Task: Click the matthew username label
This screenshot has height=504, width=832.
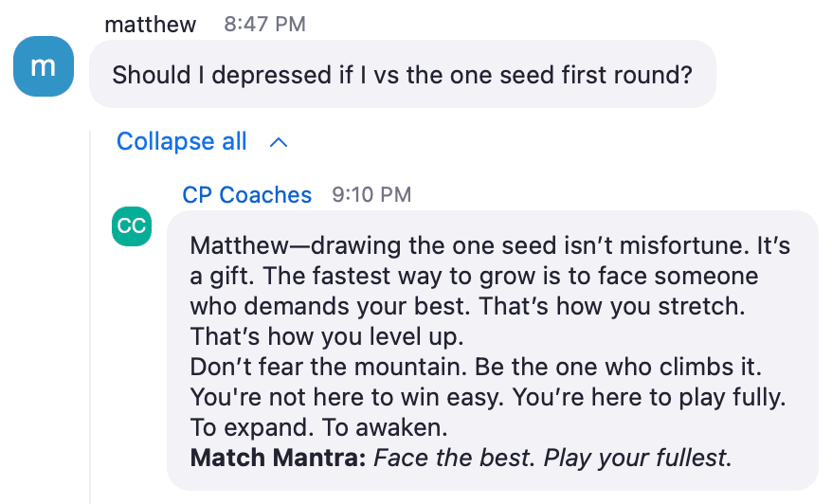Action: 150,25
